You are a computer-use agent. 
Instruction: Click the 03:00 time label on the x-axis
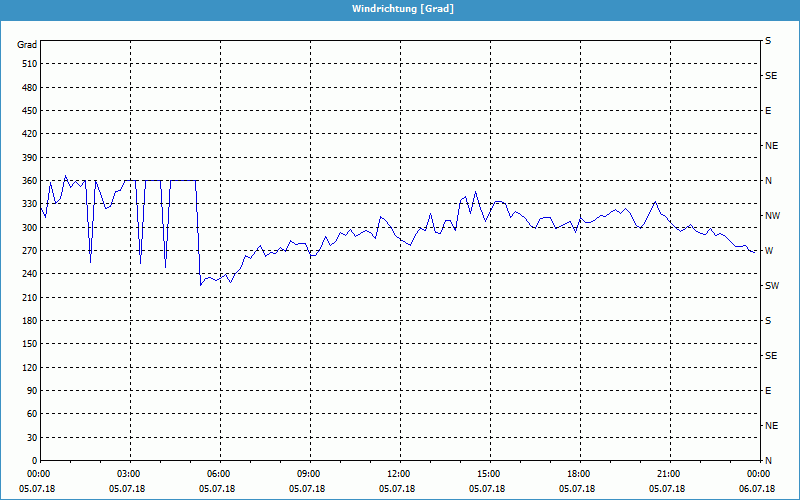(x=129, y=474)
